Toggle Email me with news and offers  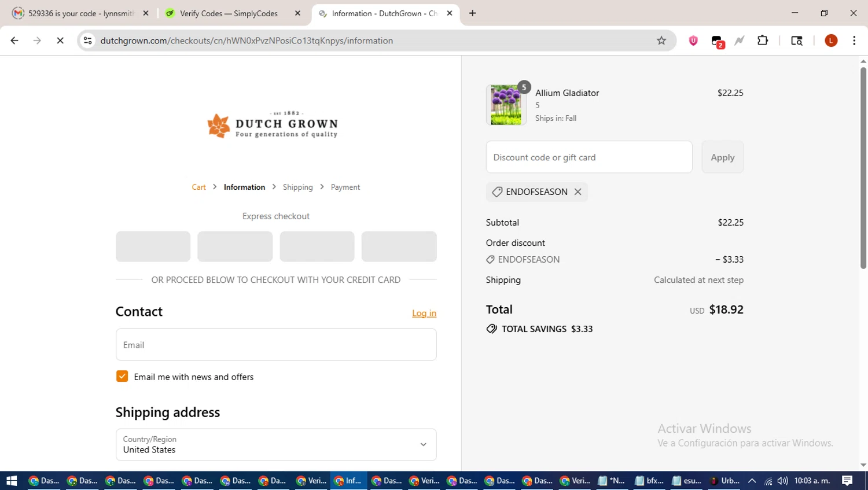click(x=122, y=377)
